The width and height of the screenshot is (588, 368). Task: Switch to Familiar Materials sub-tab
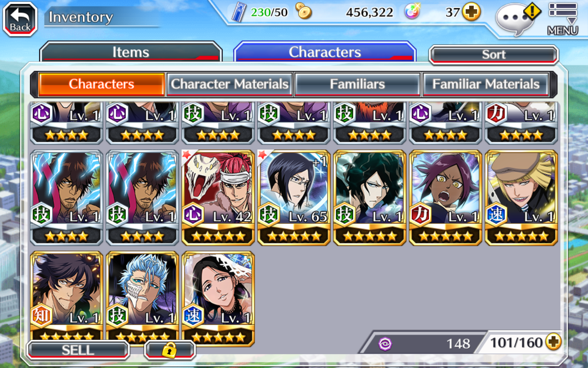coord(486,84)
